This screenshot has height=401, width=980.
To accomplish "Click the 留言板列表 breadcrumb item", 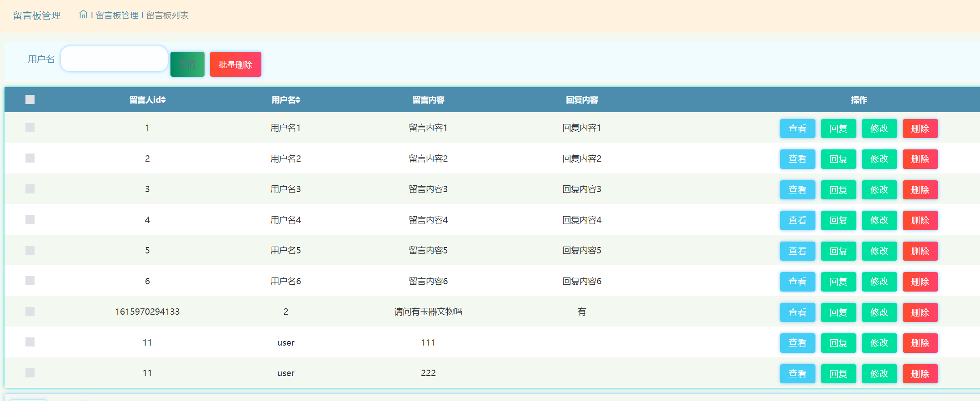I will 167,15.
